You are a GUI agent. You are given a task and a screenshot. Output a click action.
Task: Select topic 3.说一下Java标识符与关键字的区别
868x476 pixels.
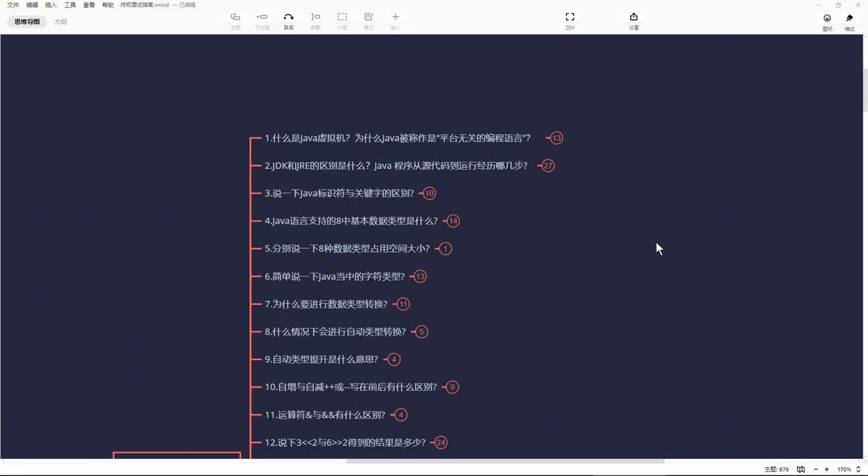tap(340, 194)
